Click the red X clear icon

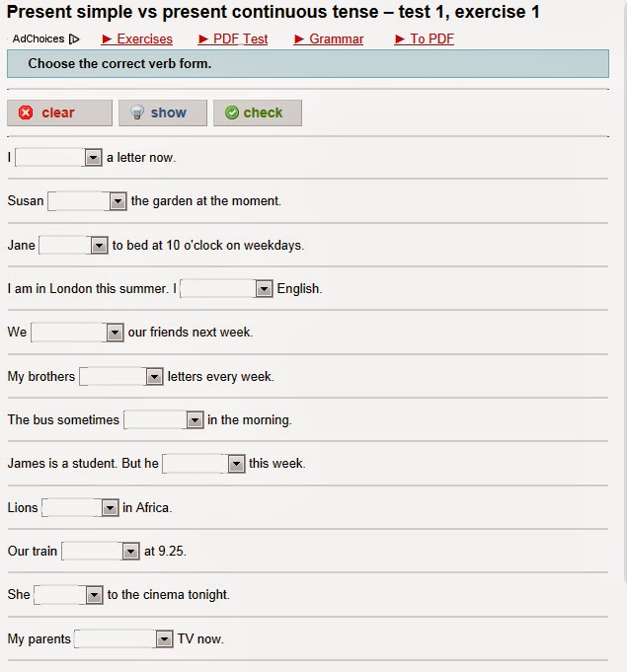point(26,112)
